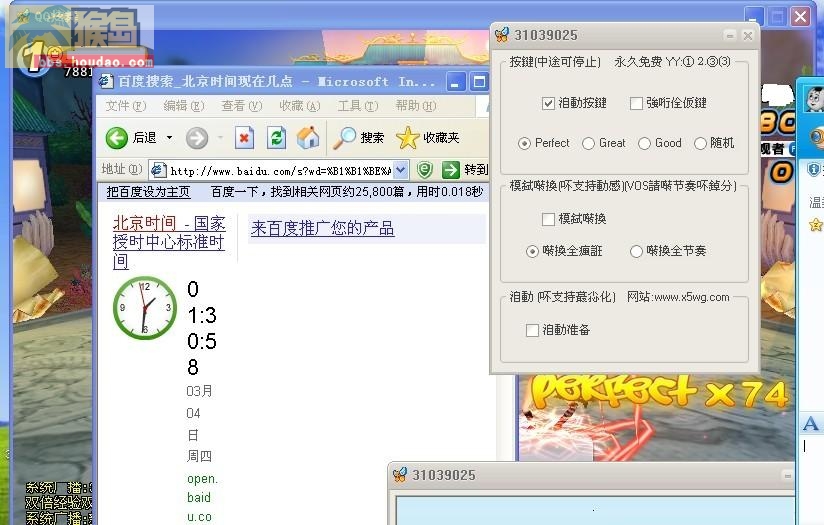The image size is (824, 525).
Task: Open 收藏(A) menu
Action: [x=300, y=106]
